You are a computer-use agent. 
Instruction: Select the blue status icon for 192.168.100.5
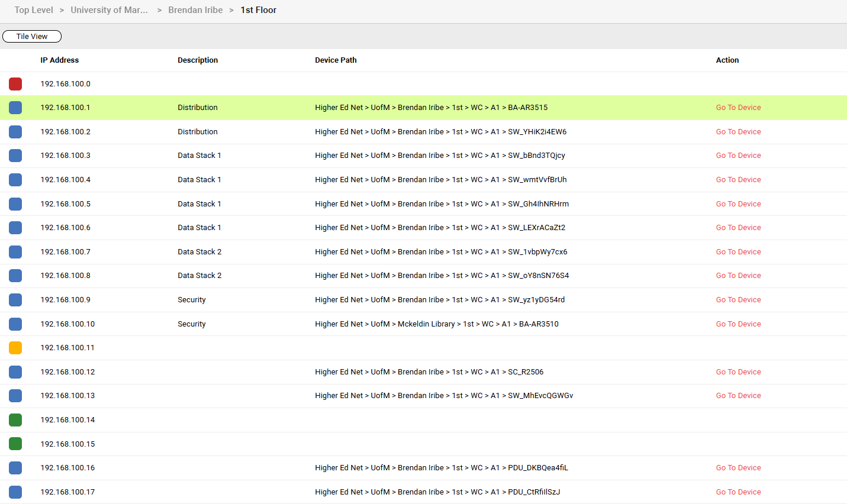pyautogui.click(x=15, y=204)
